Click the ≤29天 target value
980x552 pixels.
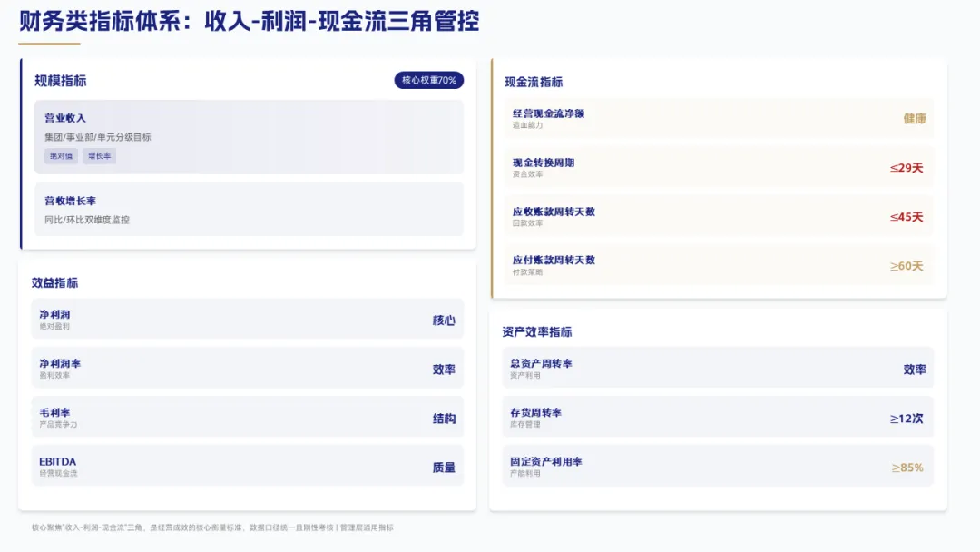906,168
